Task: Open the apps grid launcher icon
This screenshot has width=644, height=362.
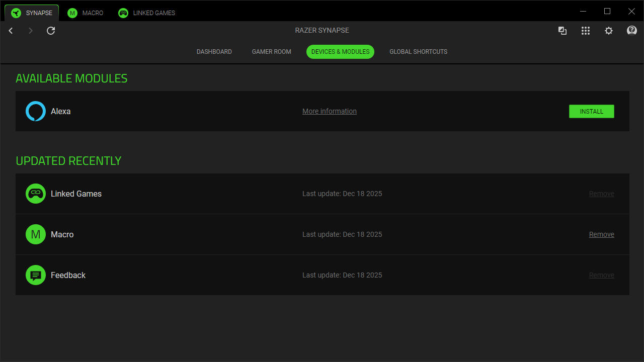Action: pyautogui.click(x=586, y=31)
